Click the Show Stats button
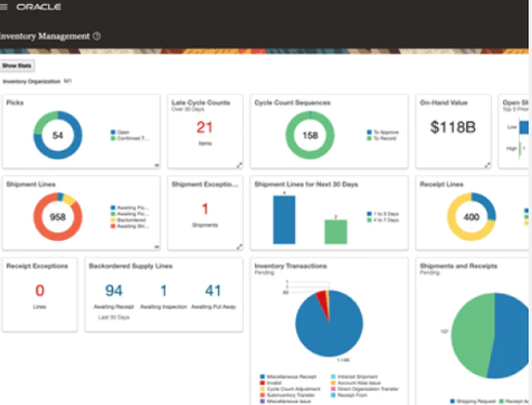This screenshot has height=405, width=532. [x=16, y=65]
